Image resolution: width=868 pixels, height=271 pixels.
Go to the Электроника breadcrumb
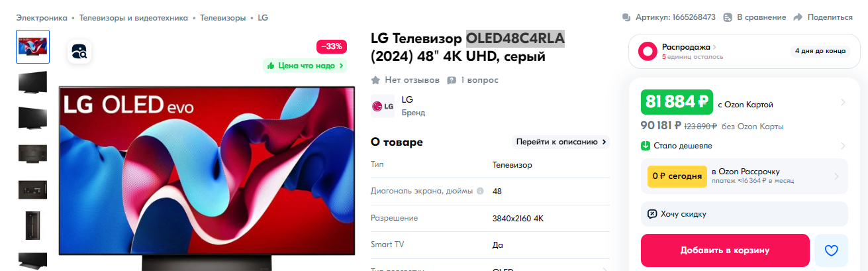(x=42, y=18)
